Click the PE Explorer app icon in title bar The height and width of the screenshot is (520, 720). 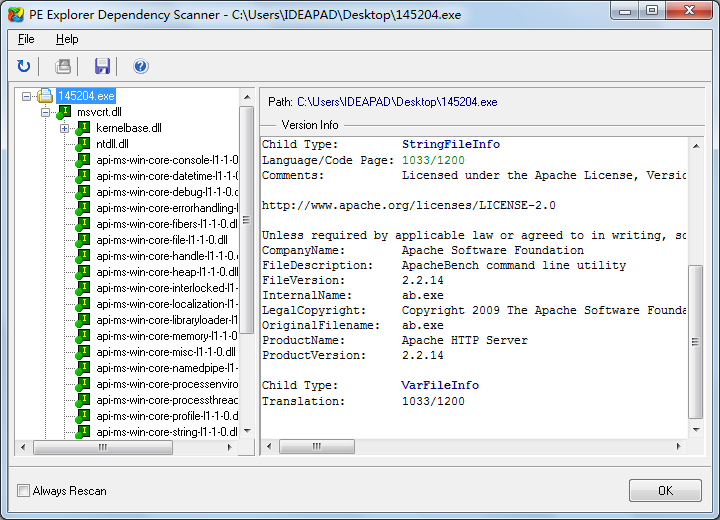pyautogui.click(x=16, y=15)
